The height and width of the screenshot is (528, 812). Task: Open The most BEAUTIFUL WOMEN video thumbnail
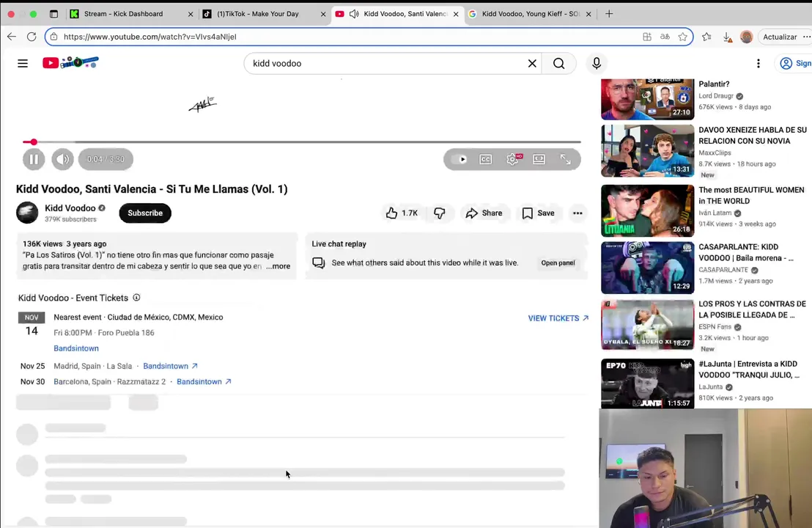(647, 211)
